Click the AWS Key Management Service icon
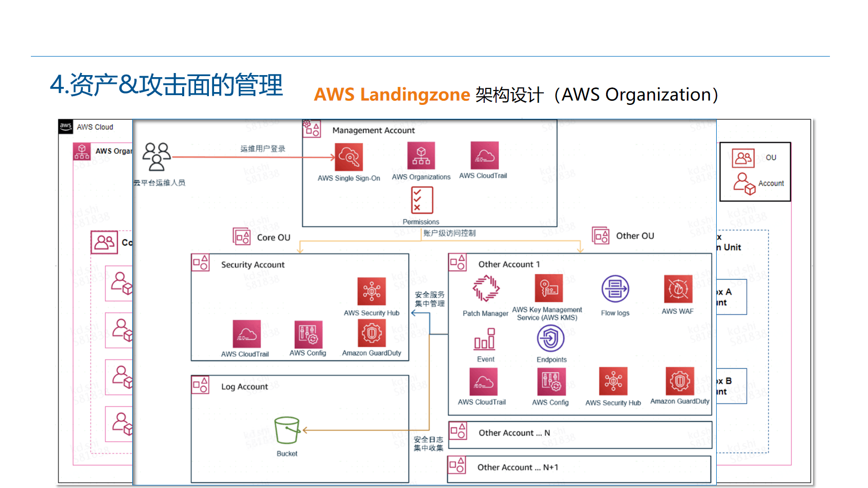Image resolution: width=868 pixels, height=488 pixels. click(548, 288)
